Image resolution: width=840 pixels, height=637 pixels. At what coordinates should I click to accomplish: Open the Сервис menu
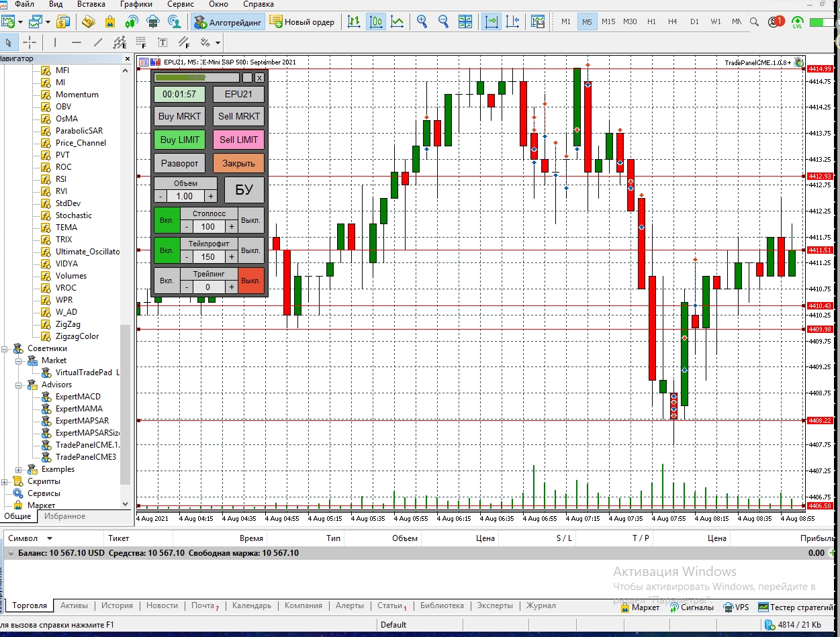pyautogui.click(x=181, y=4)
